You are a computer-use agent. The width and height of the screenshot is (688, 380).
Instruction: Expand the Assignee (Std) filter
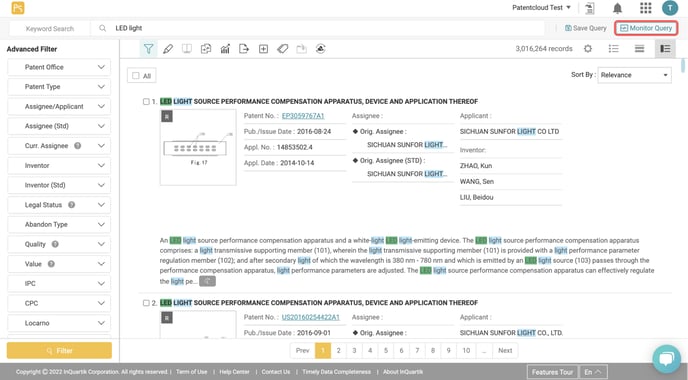coord(59,126)
